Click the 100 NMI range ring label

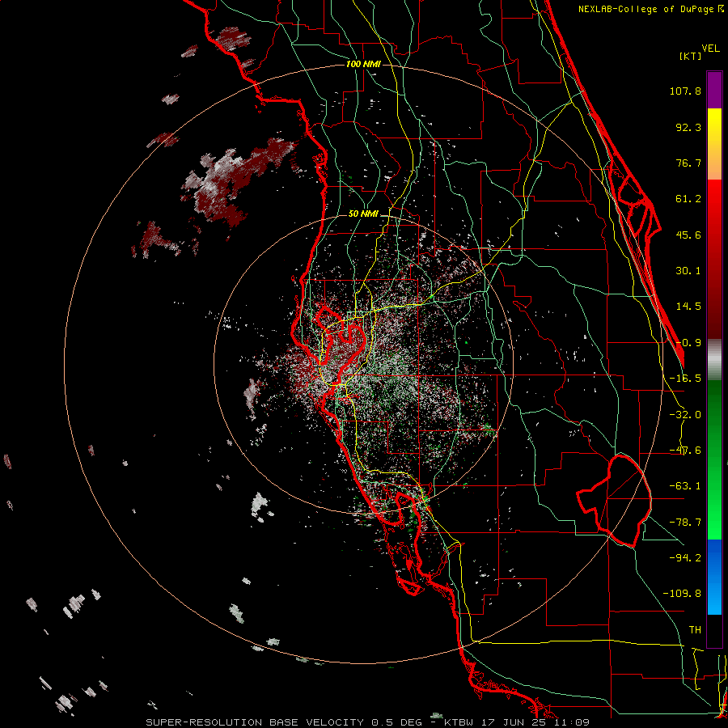click(x=363, y=64)
